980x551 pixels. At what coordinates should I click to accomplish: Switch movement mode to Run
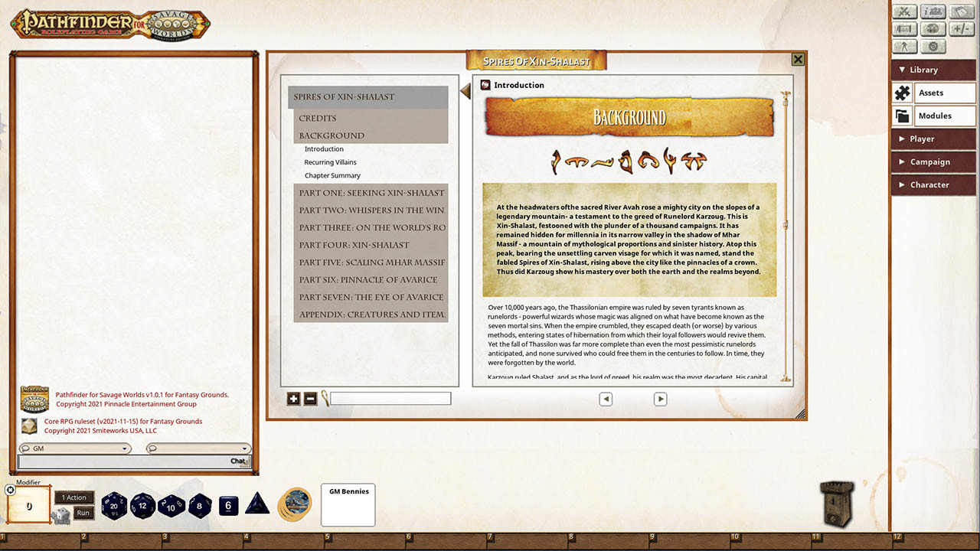click(83, 513)
